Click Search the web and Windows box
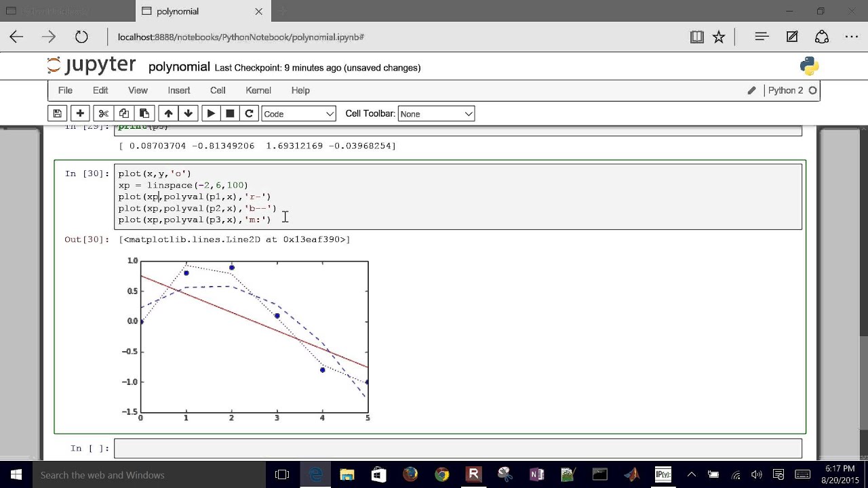Screen dimensions: 868x488 point(149,474)
